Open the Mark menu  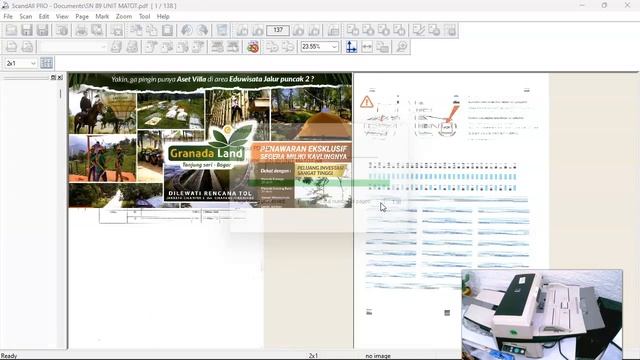102,16
